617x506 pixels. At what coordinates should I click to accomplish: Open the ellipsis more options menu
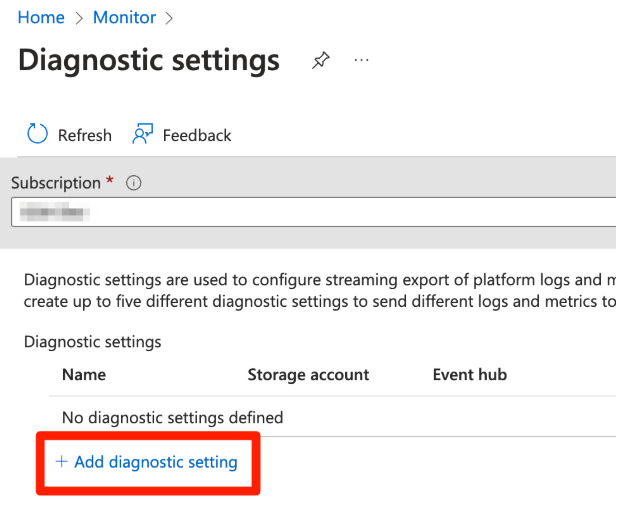click(361, 61)
